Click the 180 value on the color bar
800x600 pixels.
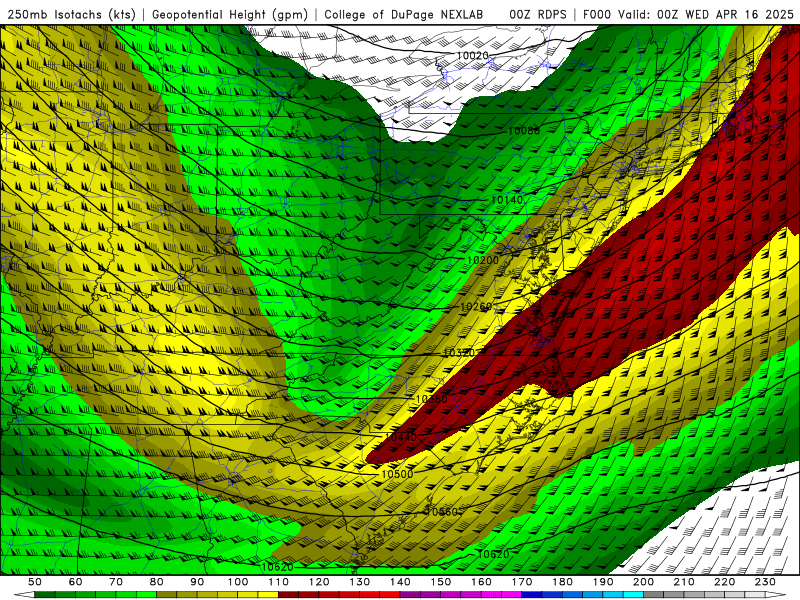tap(562, 582)
